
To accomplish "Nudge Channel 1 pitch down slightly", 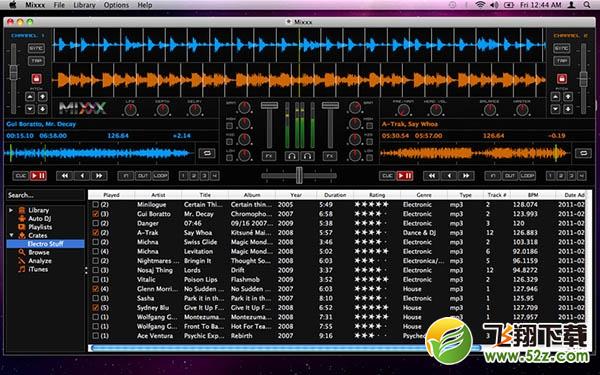I will pyautogui.click(x=30, y=109).
